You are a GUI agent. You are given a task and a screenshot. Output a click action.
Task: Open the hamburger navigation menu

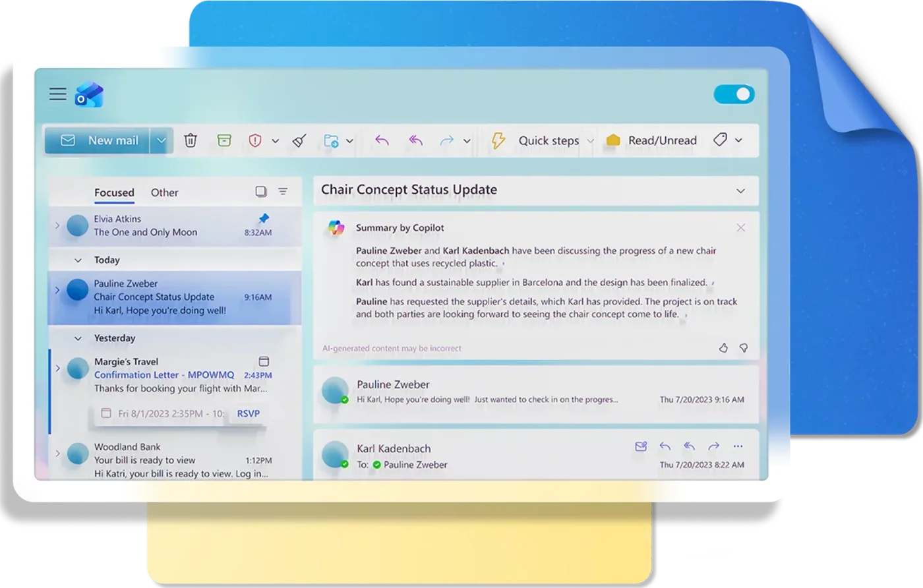pyautogui.click(x=58, y=94)
